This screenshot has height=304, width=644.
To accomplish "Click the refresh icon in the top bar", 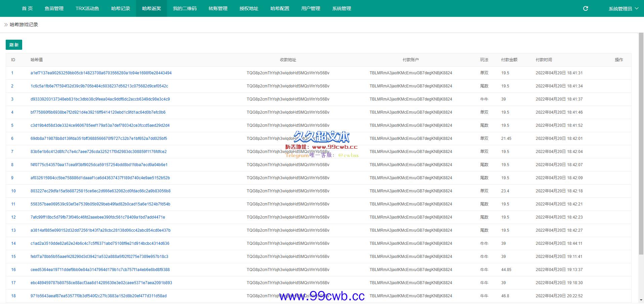I will [586, 8].
